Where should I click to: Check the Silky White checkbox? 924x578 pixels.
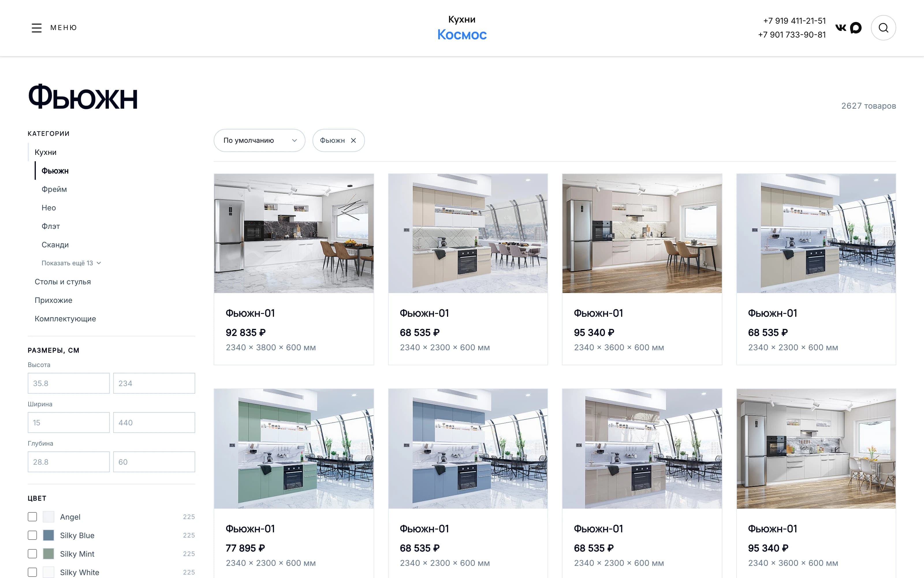[x=32, y=572]
